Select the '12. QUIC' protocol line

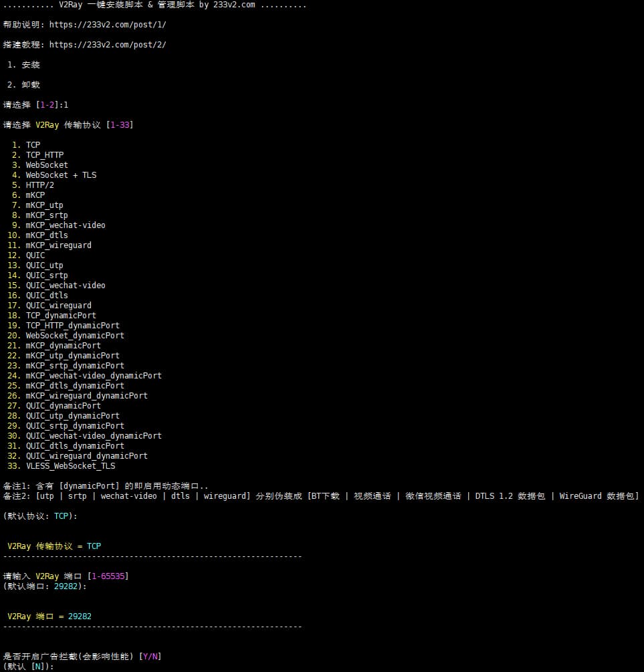click(26, 255)
